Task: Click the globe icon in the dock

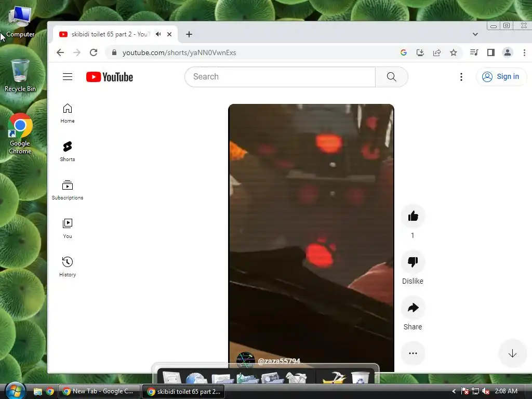Action: tap(196, 378)
